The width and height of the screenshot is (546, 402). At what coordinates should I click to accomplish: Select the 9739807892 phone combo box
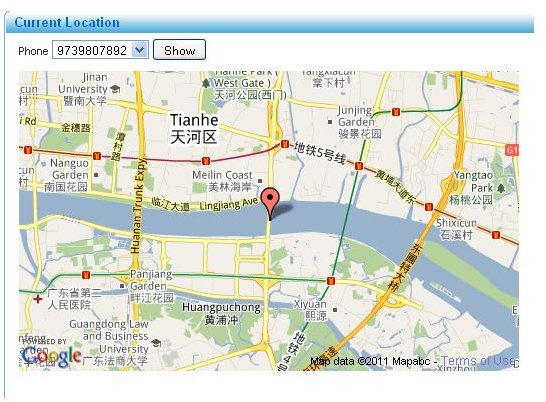point(100,50)
